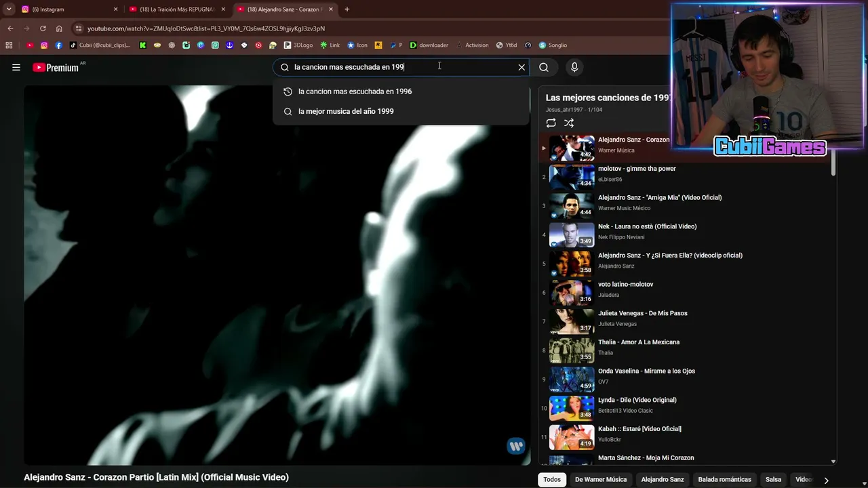This screenshot has height=488, width=868.
Task: Open the YouTube guide hamburger menu
Action: 16,67
